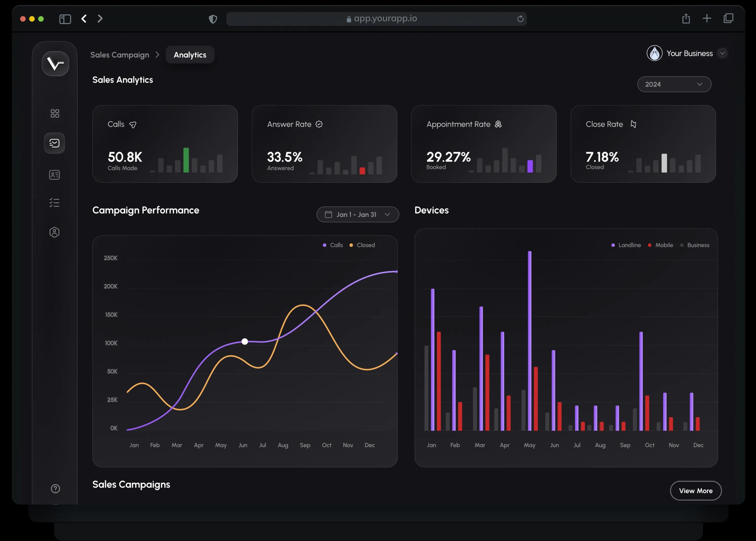756x541 pixels.
Task: Open the Calls stat card
Action: click(165, 144)
